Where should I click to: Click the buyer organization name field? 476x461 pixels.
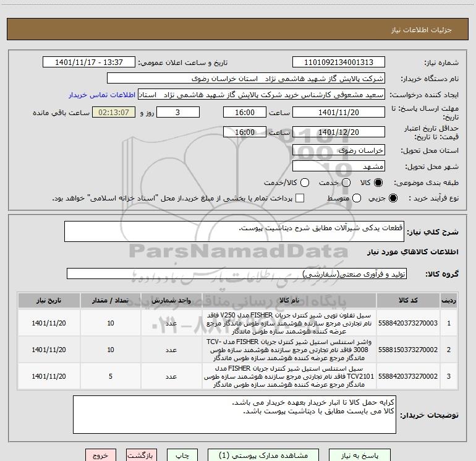(x=246, y=79)
